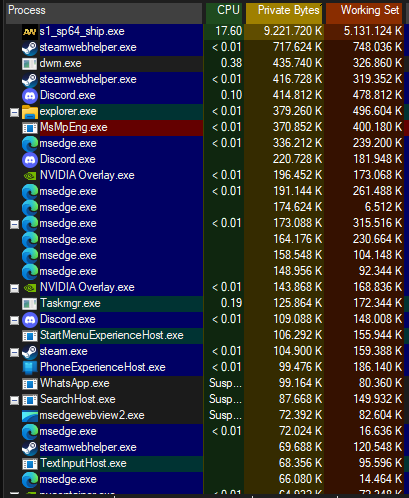Image resolution: width=409 pixels, height=498 pixels.
Task: Click the 0.10 CPU value for Discord.exe
Action: pyautogui.click(x=231, y=95)
